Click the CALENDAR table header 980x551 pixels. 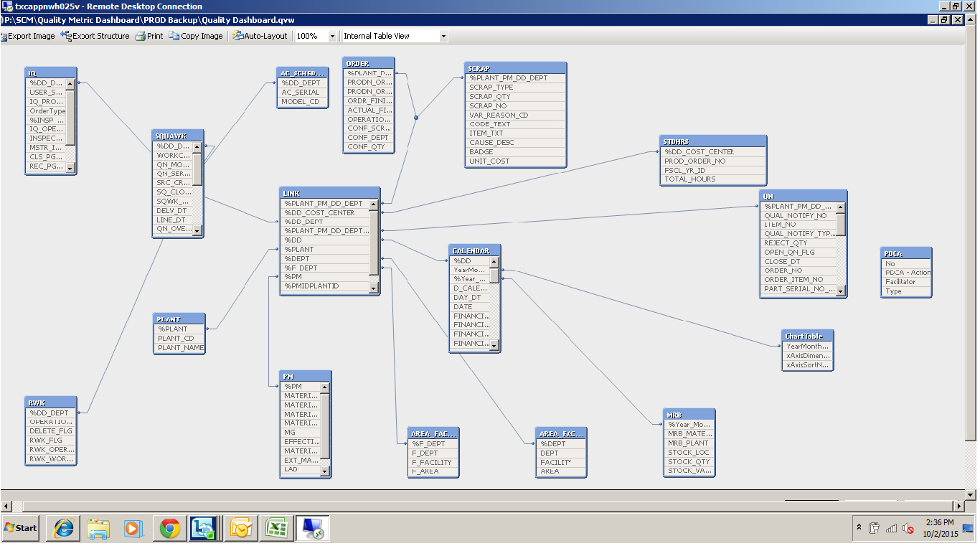tap(474, 251)
